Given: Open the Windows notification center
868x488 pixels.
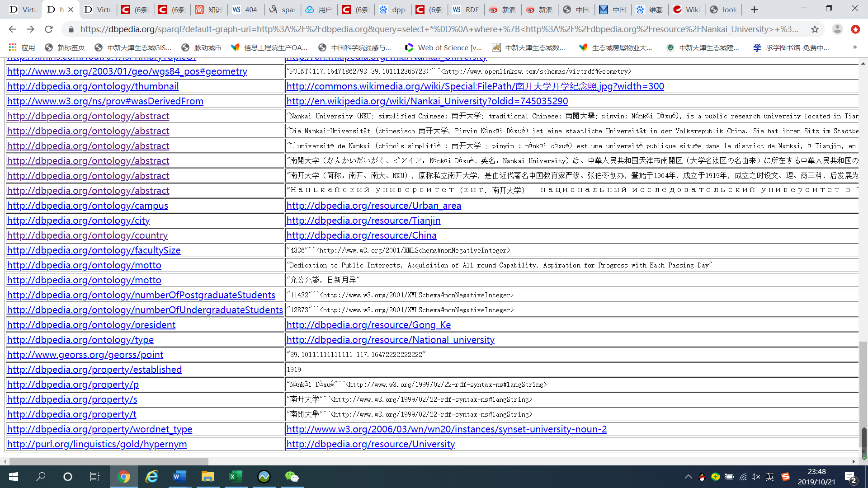Looking at the screenshot, I should tap(850, 477).
